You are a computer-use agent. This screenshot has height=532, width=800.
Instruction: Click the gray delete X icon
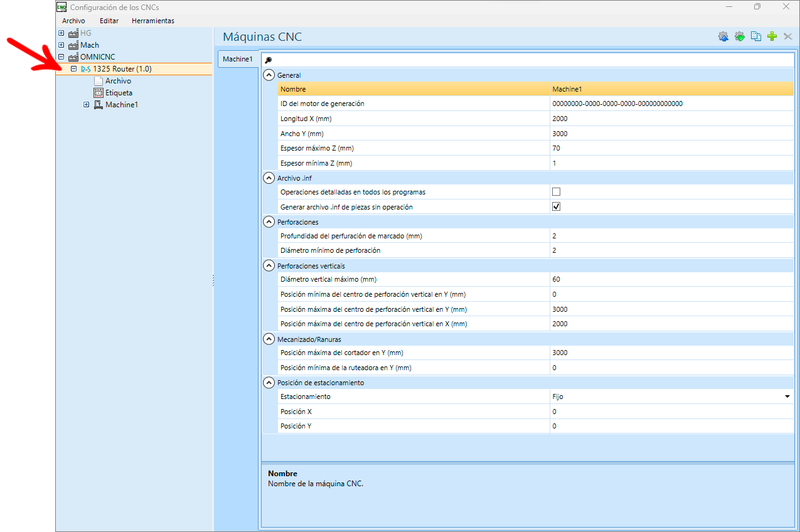(x=788, y=37)
